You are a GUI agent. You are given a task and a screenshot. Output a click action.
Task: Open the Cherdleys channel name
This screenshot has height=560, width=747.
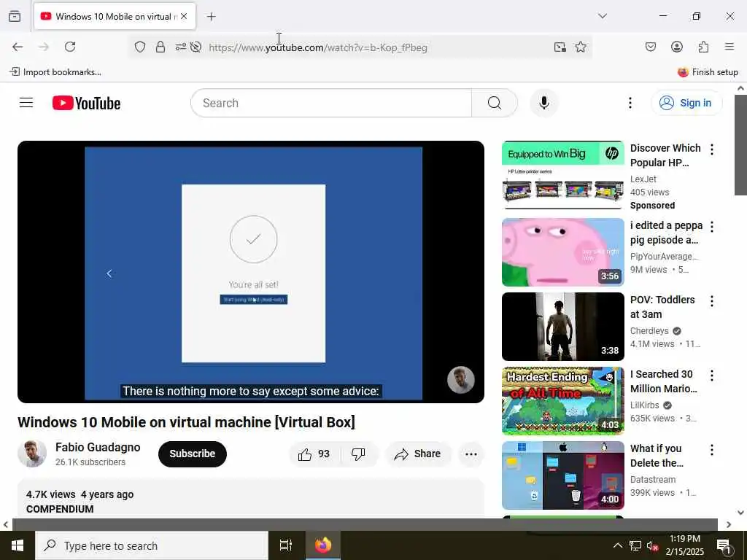(649, 330)
